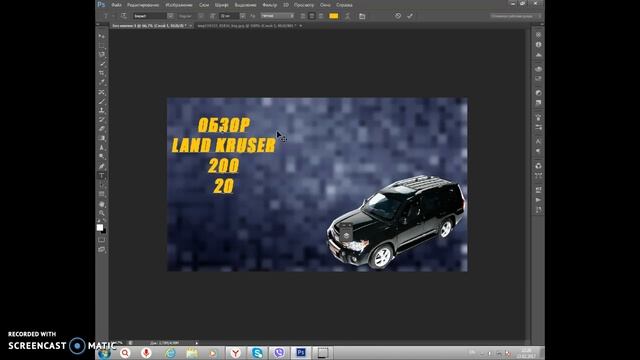Open the 3D menu
640x360 pixels.
(x=286, y=5)
